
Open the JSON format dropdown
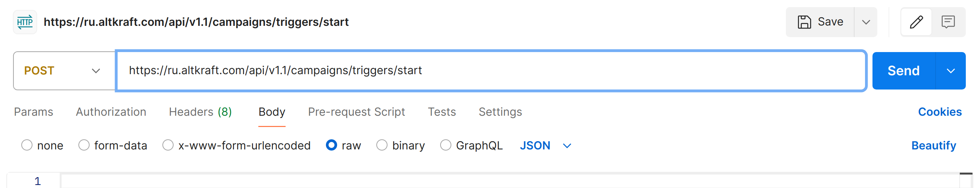pos(545,146)
